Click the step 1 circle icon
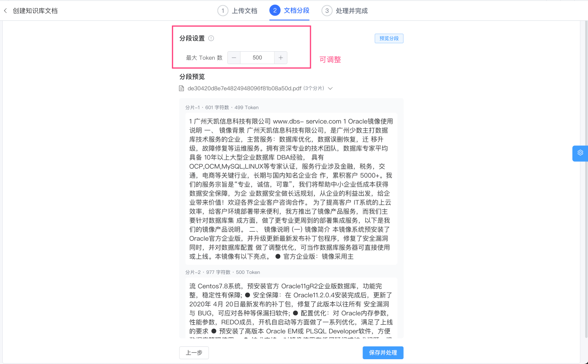Image resolution: width=588 pixels, height=364 pixels. [223, 11]
